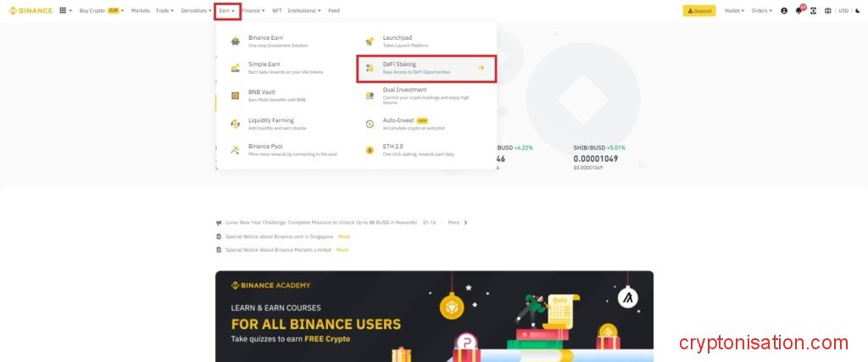Toggle dark mode moon icon
The width and height of the screenshot is (868, 362).
(x=858, y=11)
